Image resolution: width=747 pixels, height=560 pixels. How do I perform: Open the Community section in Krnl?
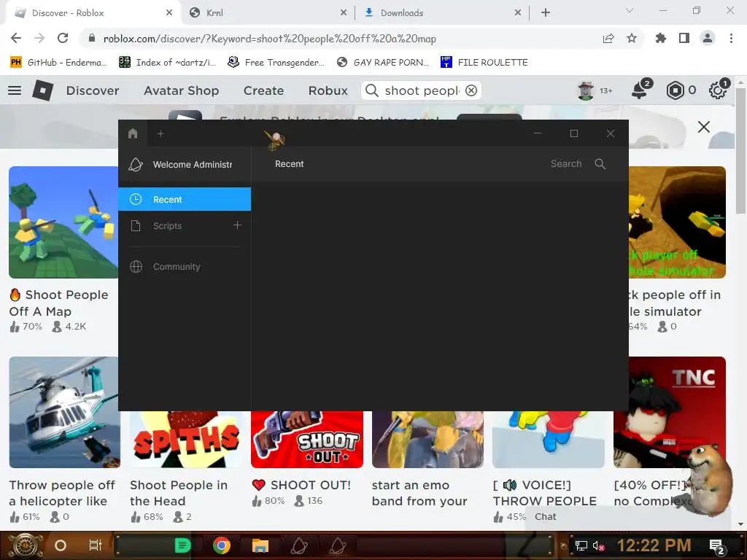coord(185,267)
